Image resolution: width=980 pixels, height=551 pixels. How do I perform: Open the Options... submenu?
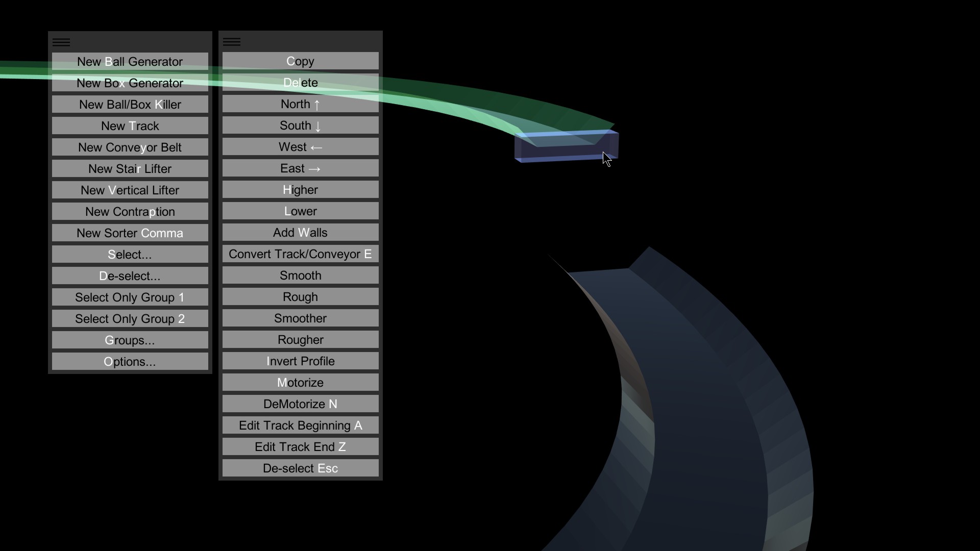[130, 362]
